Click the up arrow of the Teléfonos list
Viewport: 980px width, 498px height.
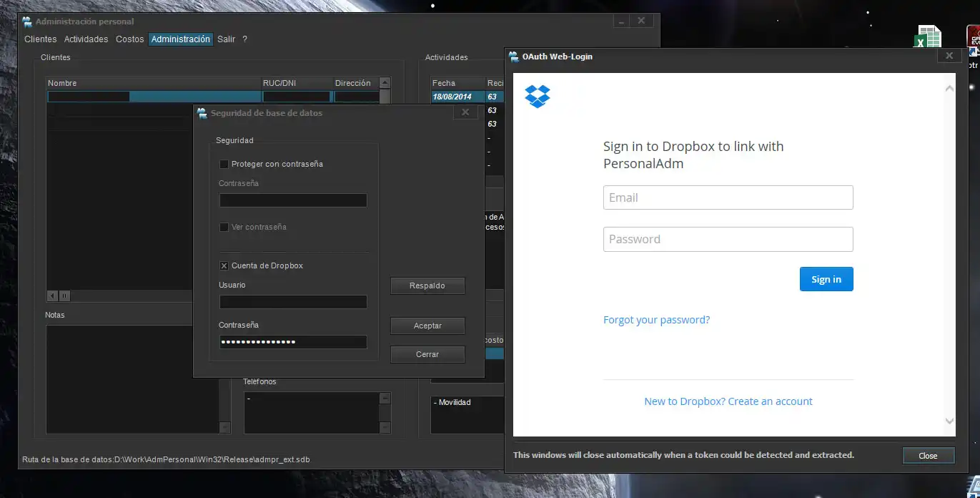pos(385,398)
